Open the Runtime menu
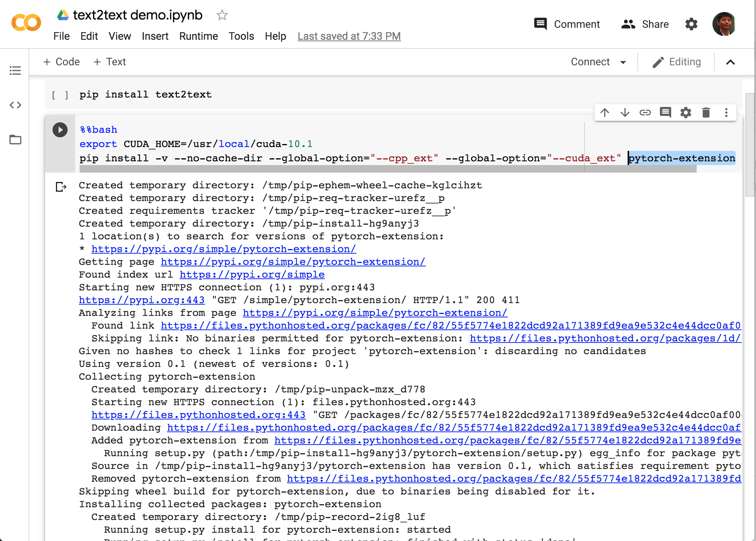Image resolution: width=756 pixels, height=541 pixels. pyautogui.click(x=198, y=36)
